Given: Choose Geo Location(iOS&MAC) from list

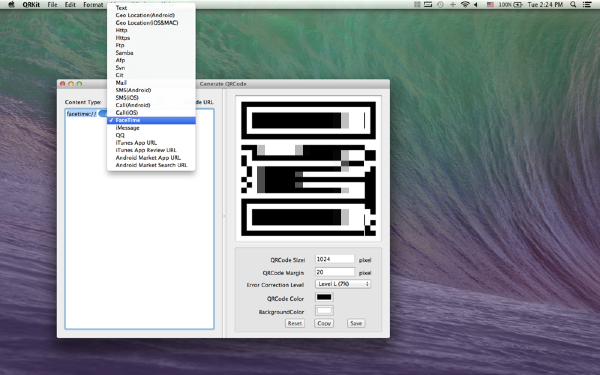Looking at the screenshot, I should (151, 23).
